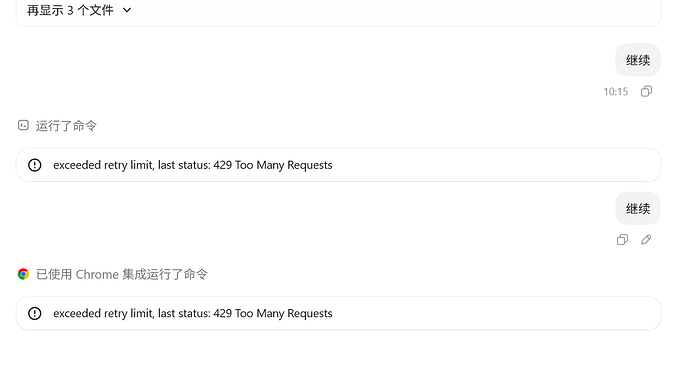
Task: Click 集成运行了命令 text after Chrome
Action: click(x=165, y=275)
